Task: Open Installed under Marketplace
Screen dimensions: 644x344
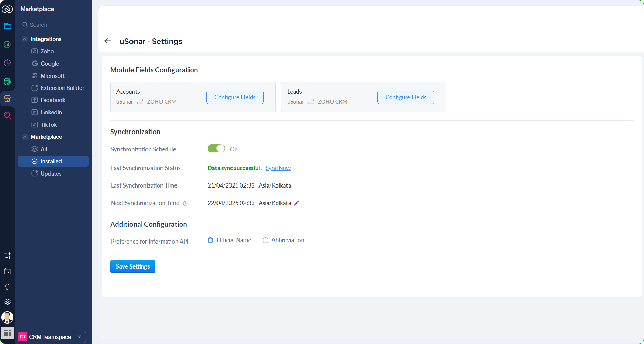Action: (x=51, y=161)
